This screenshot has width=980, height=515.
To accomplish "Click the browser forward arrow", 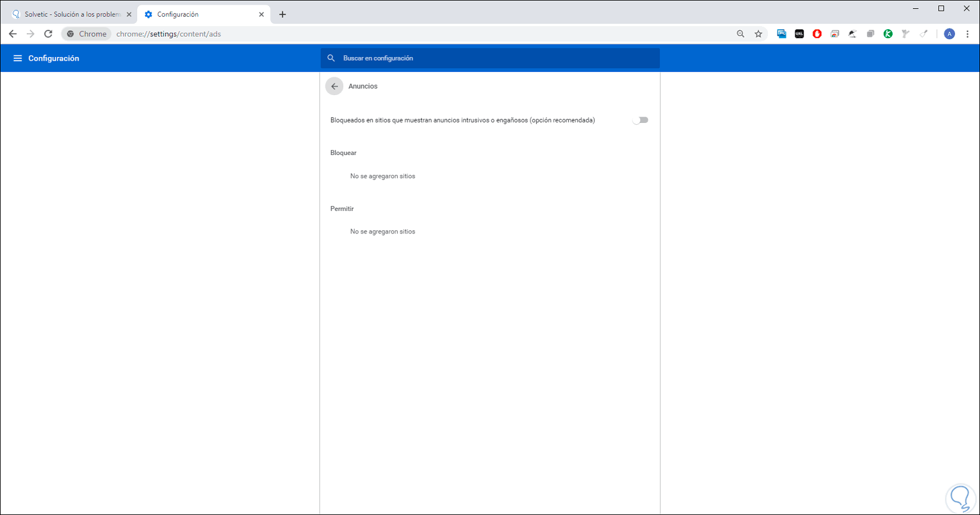I will pos(30,34).
